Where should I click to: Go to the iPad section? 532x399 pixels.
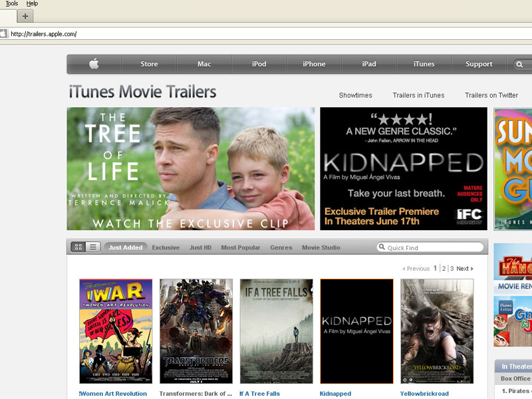point(369,64)
